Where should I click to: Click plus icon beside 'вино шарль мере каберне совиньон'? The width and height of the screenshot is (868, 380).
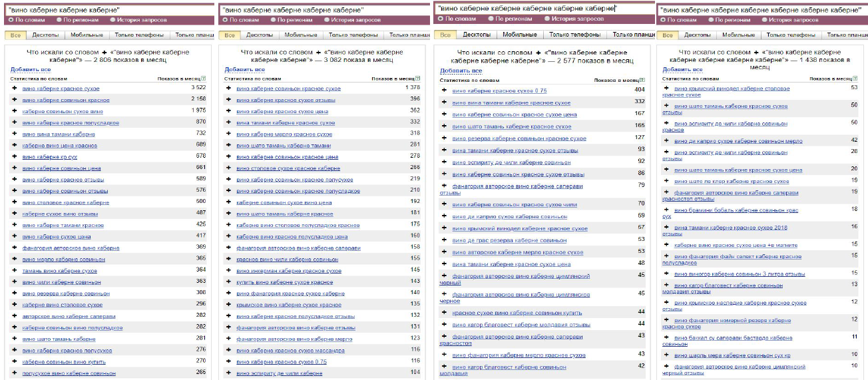click(x=666, y=355)
